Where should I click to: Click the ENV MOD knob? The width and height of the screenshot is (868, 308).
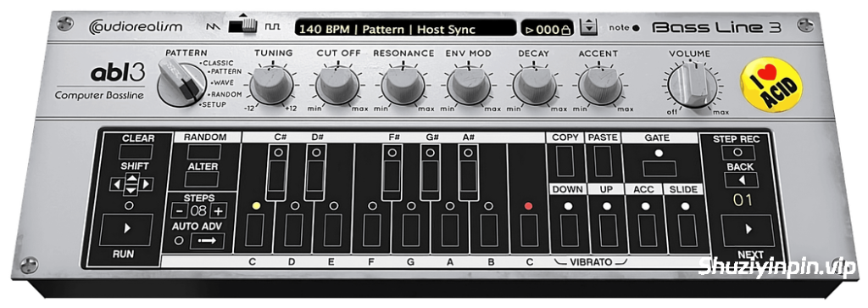pyautogui.click(x=469, y=85)
